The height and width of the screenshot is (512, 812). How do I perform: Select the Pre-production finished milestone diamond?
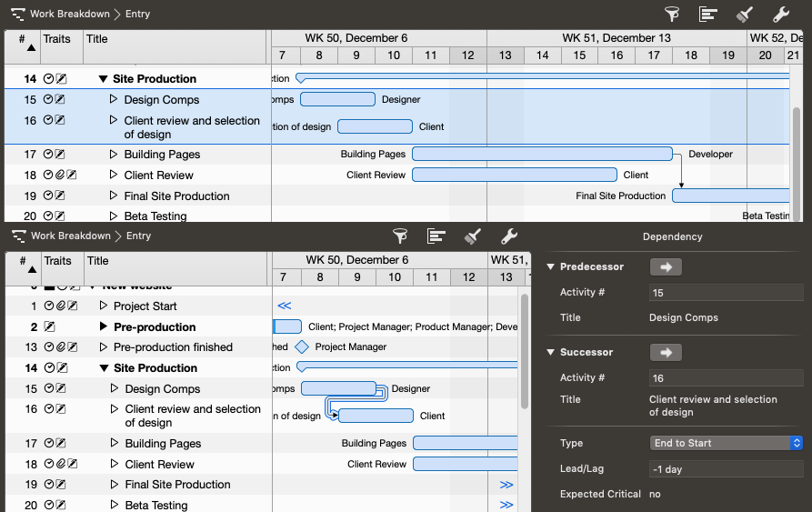pyautogui.click(x=302, y=346)
